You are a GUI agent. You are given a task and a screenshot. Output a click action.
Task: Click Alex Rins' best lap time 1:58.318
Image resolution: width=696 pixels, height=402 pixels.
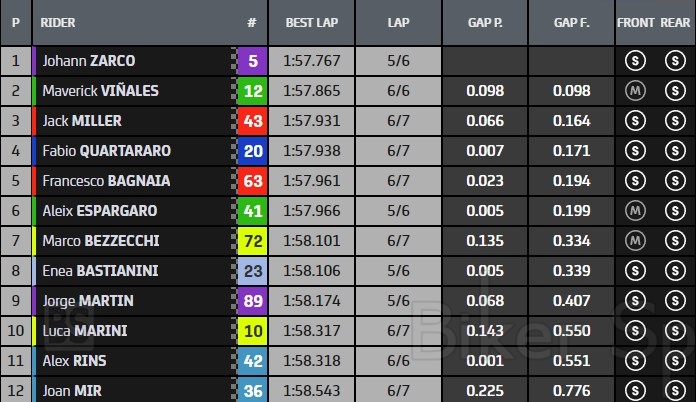tap(312, 361)
